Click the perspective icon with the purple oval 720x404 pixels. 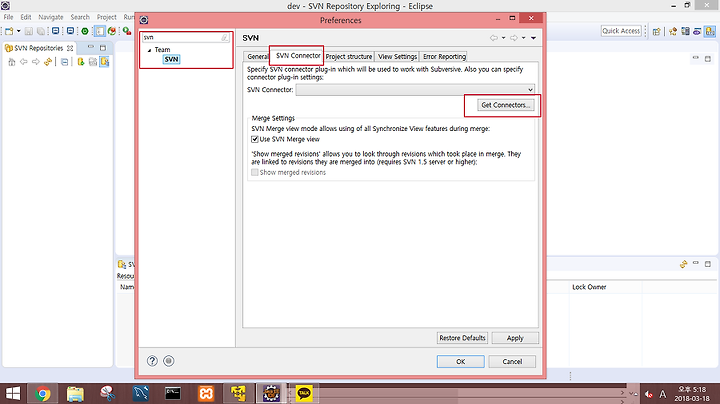coord(697,31)
